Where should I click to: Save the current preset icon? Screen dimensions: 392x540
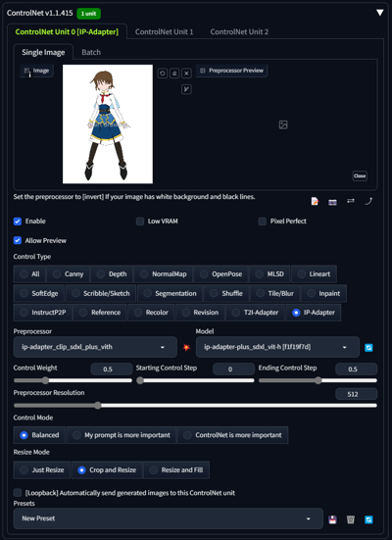click(x=332, y=519)
